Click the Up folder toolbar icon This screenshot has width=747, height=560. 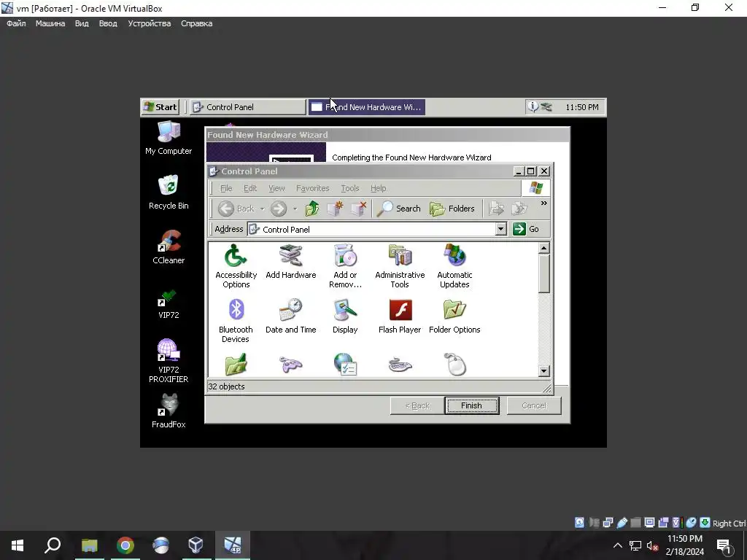(x=312, y=209)
